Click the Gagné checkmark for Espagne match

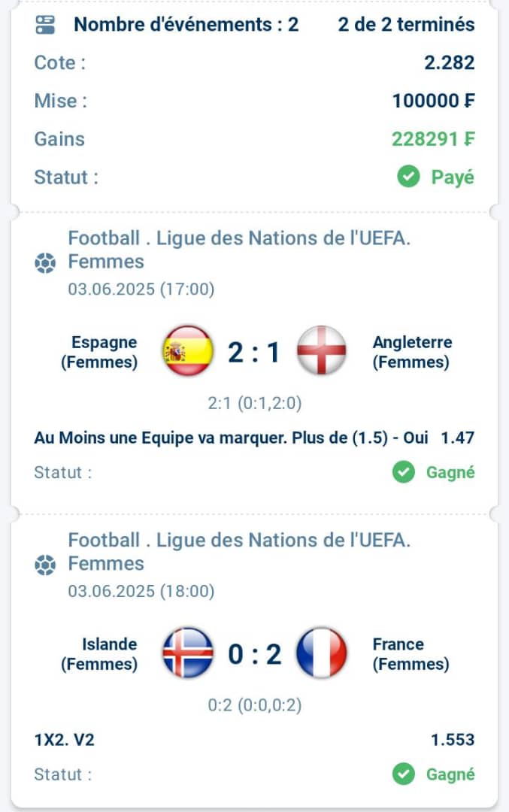click(x=404, y=471)
